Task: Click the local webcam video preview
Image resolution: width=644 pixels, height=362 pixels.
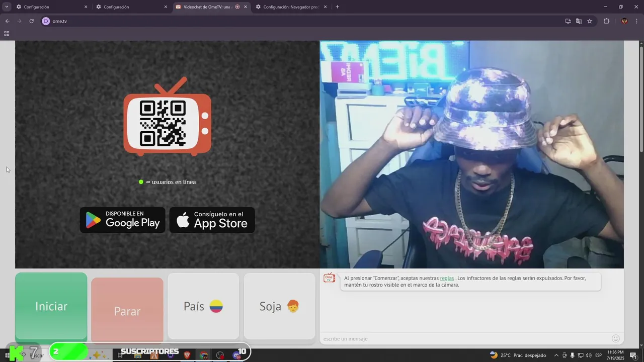Action: click(471, 154)
